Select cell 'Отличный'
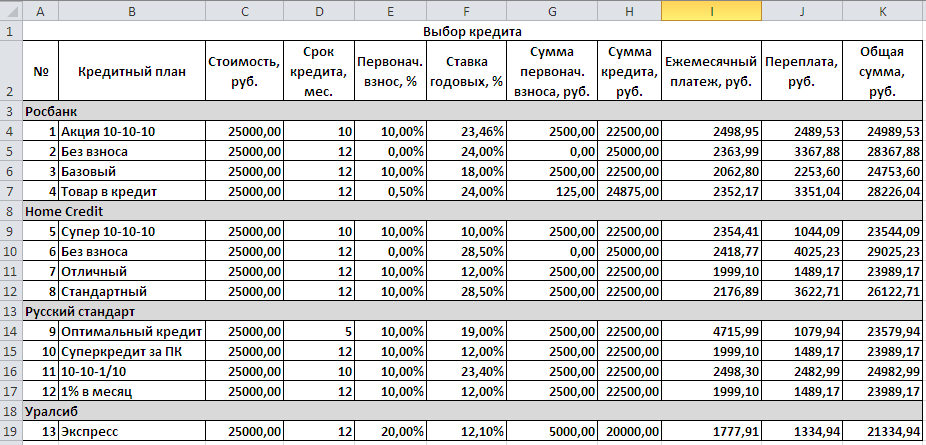 pos(131,271)
